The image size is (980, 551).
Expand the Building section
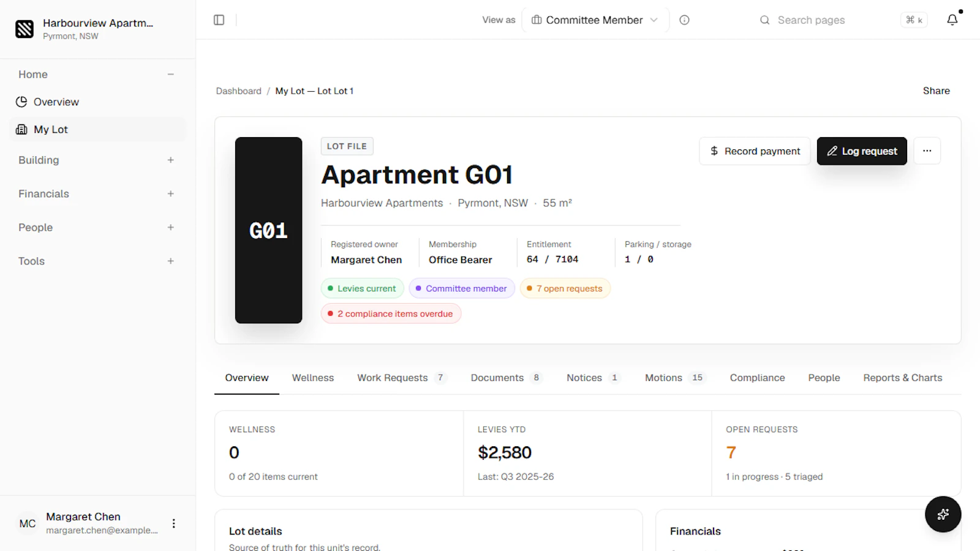(171, 160)
